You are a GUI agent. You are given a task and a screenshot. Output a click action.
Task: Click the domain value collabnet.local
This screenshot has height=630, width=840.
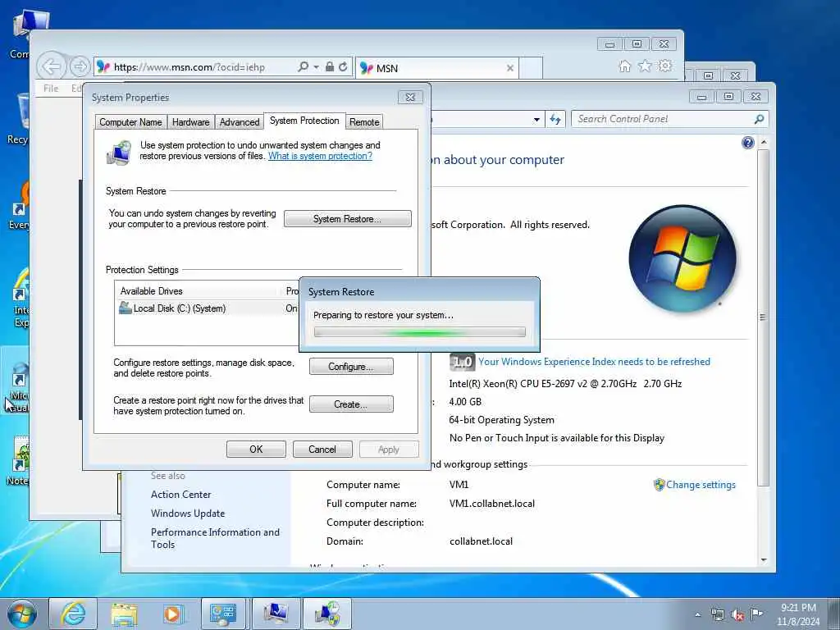click(x=481, y=541)
